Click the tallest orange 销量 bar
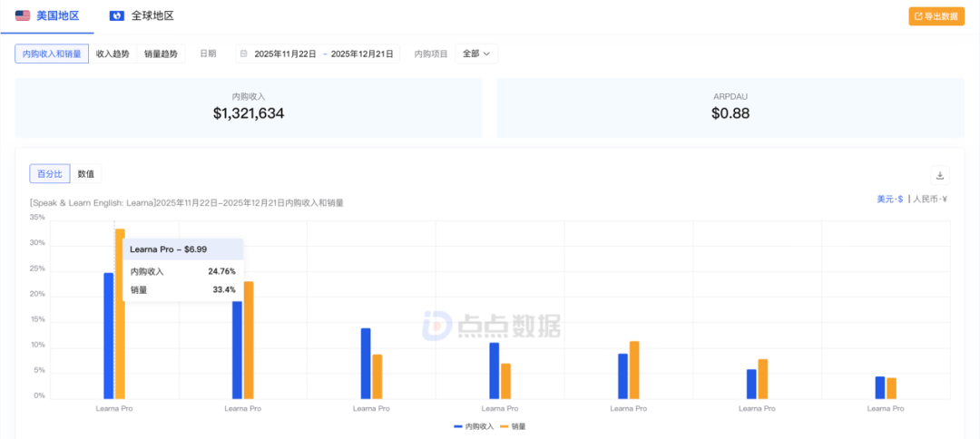Image resolution: width=980 pixels, height=439 pixels. pos(120,314)
